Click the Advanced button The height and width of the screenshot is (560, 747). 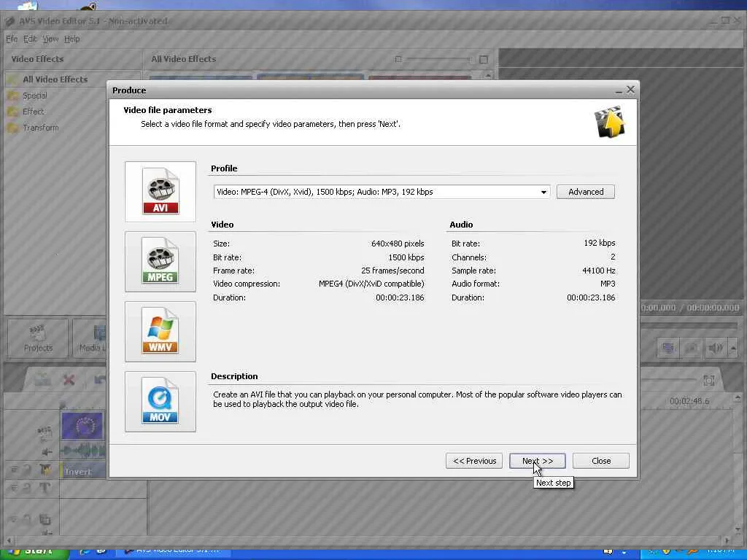(586, 192)
